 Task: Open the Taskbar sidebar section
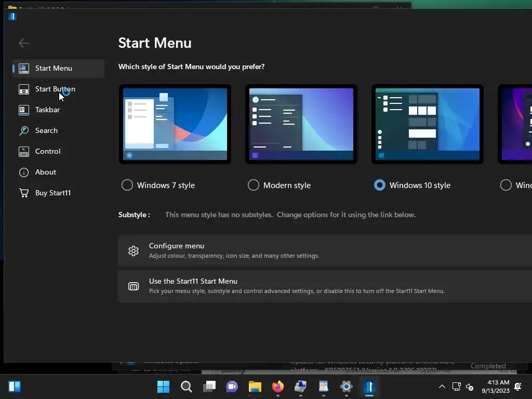(x=58, y=110)
